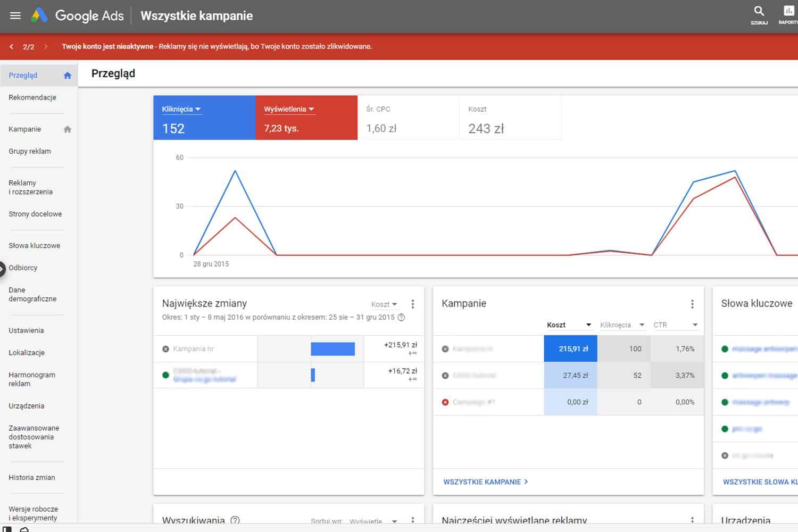Select the Śr. CPC metric tile
The height and width of the screenshot is (532, 798).
409,118
